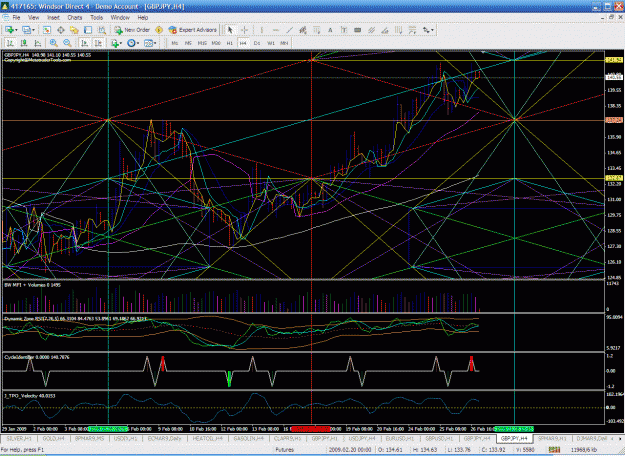Zoom in on the chart

click(53, 43)
